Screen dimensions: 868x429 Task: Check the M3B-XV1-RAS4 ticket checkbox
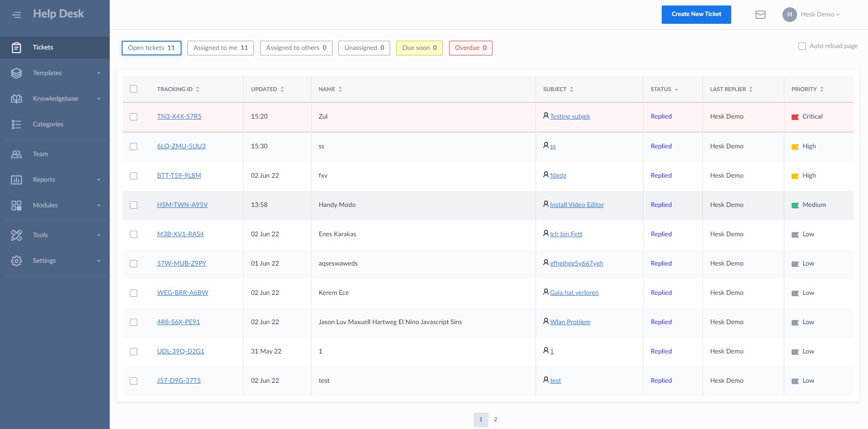point(134,234)
